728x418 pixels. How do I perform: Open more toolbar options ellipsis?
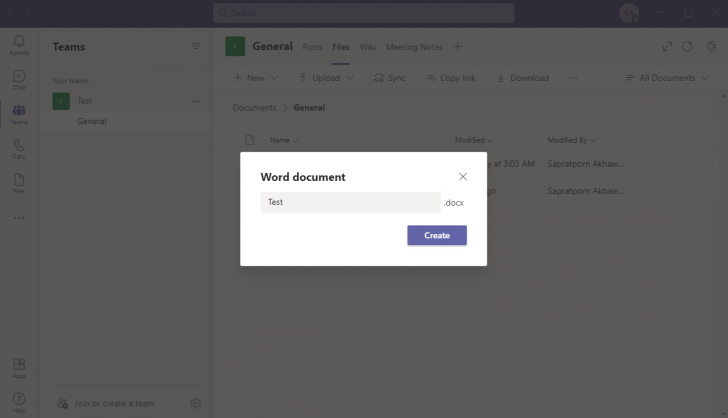pos(572,78)
